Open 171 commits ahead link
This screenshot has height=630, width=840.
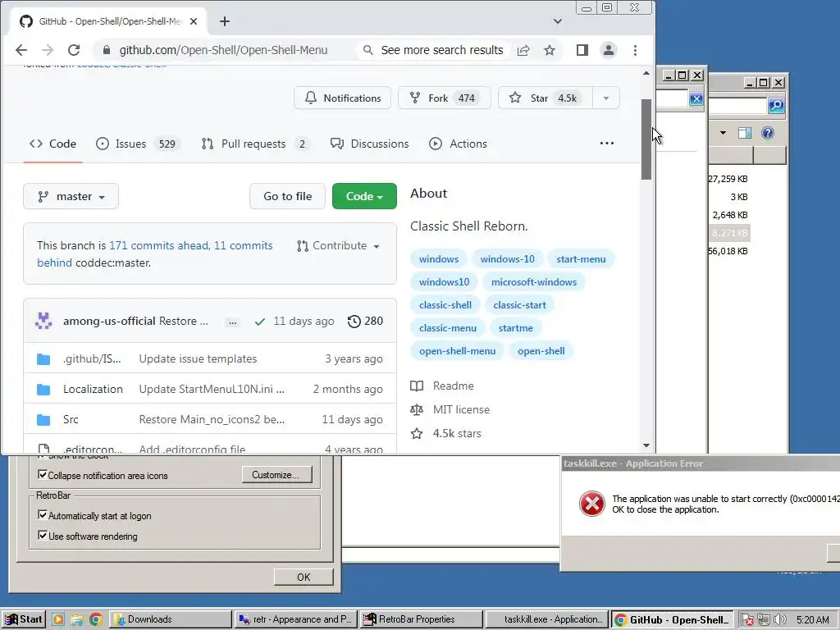pyautogui.click(x=159, y=245)
